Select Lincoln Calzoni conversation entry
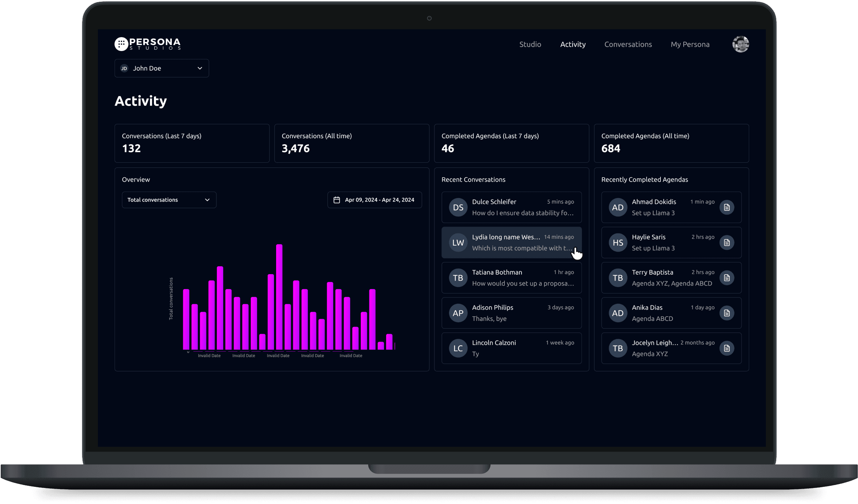The height and width of the screenshot is (504, 858). (x=511, y=348)
